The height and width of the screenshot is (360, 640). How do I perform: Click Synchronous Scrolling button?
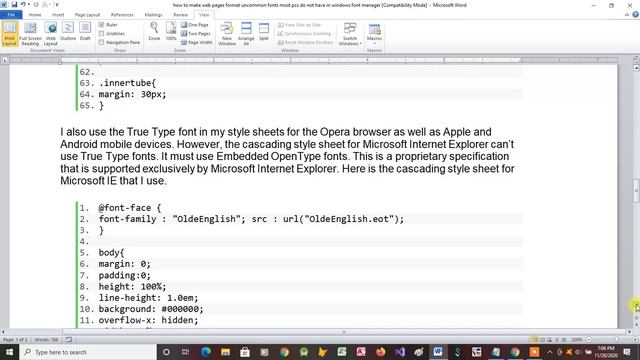click(304, 33)
